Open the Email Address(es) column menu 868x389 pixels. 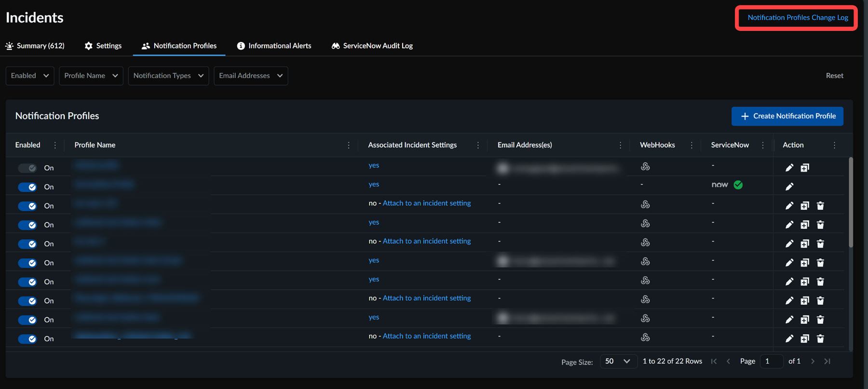[620, 145]
